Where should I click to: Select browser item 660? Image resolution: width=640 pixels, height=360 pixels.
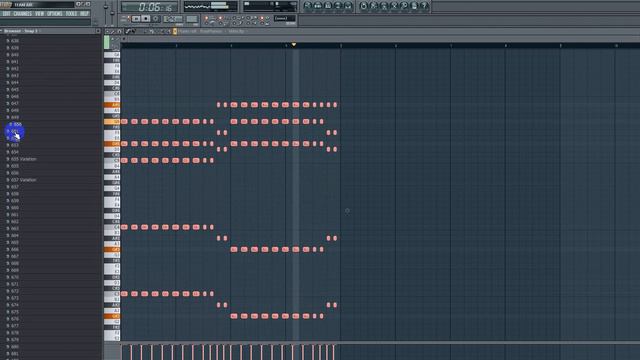pyautogui.click(x=12, y=207)
